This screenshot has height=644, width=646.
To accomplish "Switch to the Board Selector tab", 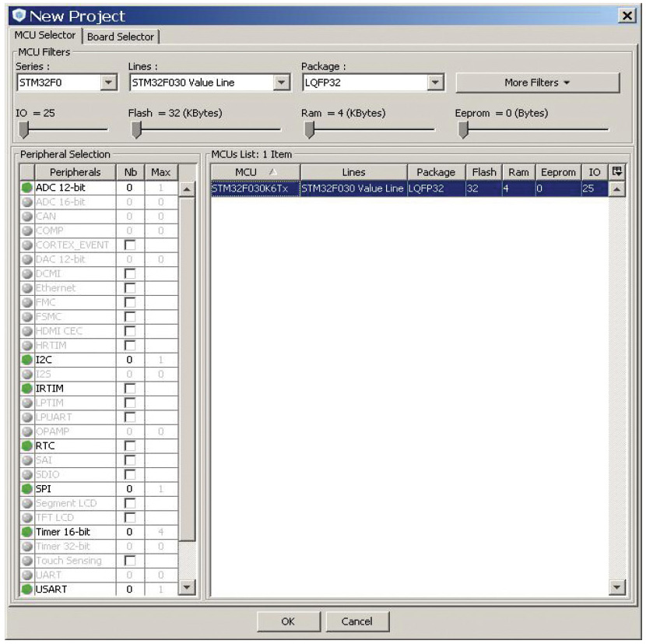I will tap(121, 37).
